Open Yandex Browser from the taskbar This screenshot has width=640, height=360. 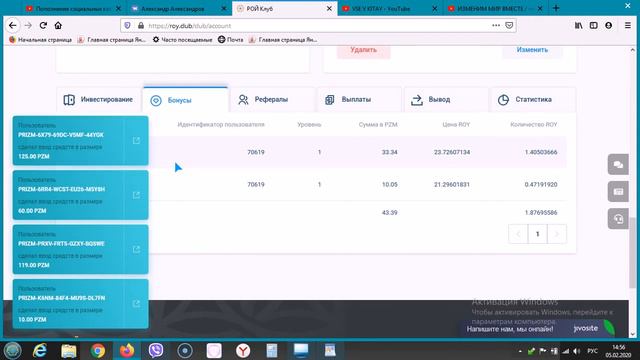[243, 350]
